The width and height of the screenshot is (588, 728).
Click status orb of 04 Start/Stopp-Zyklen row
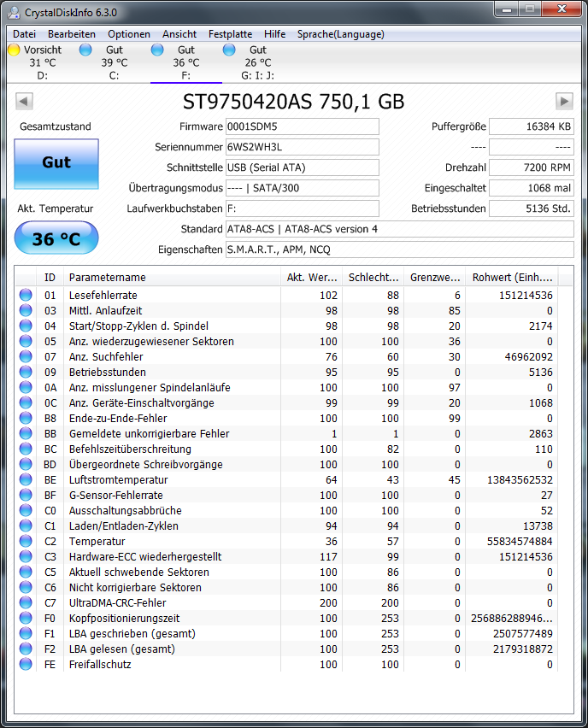tap(26, 326)
